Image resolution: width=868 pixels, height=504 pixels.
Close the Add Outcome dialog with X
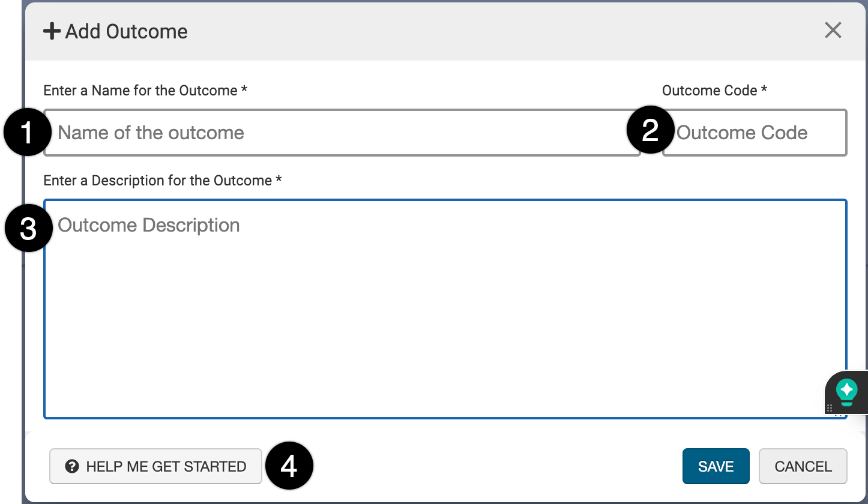point(833,30)
